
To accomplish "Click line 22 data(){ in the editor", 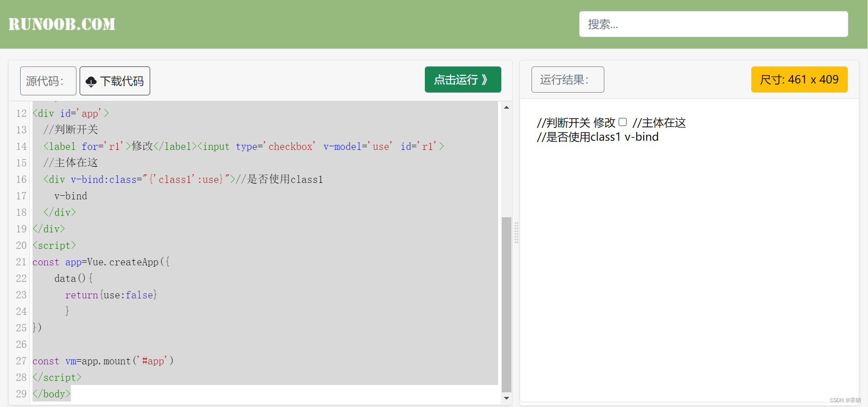I will pyautogui.click(x=74, y=278).
